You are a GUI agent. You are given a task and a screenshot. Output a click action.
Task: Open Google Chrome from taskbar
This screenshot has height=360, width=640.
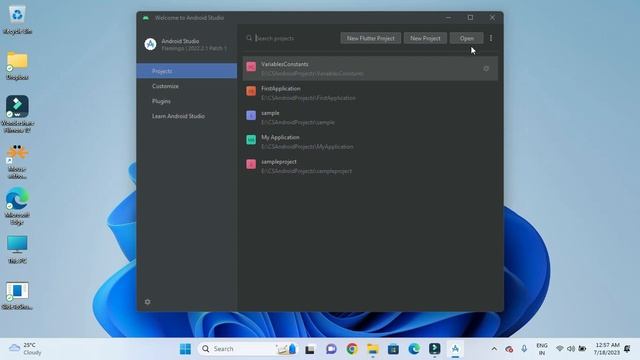[x=352, y=349]
